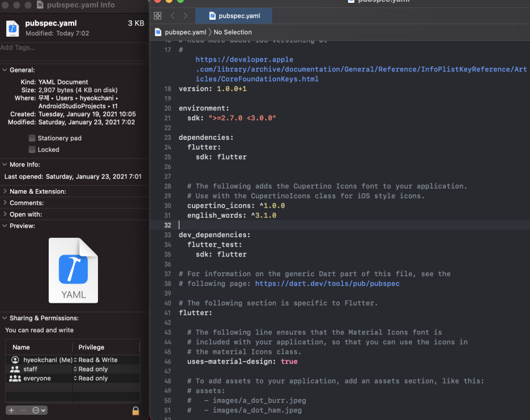Select the pubspec.yaml editor tab
The width and height of the screenshot is (530, 420).
tap(234, 16)
